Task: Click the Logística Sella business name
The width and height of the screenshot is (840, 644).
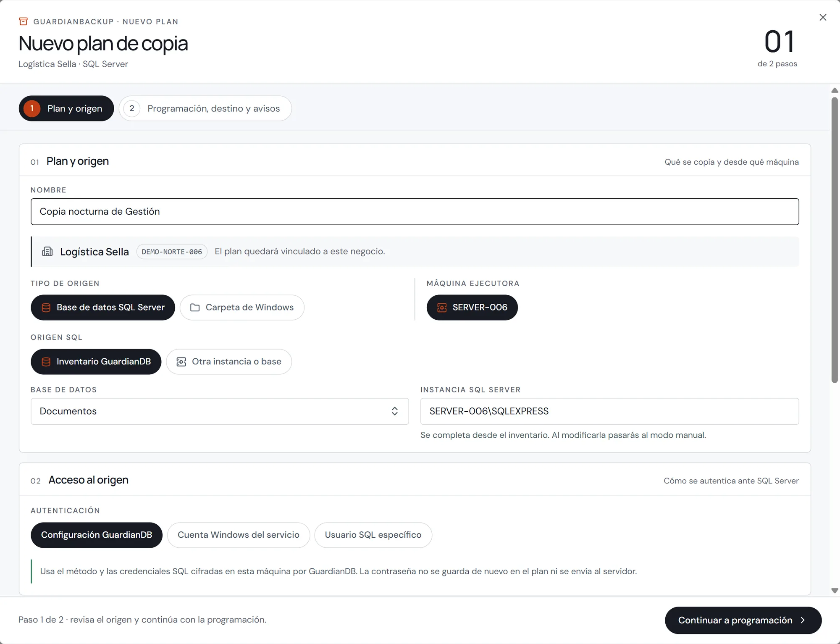Action: click(94, 252)
